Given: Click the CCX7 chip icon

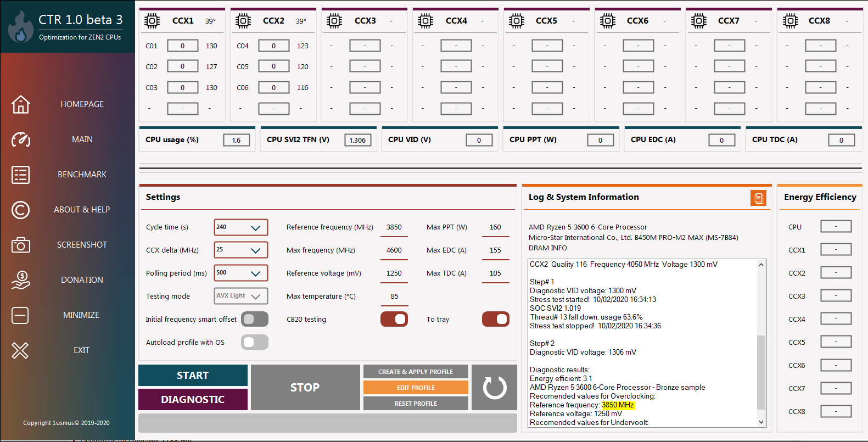Looking at the screenshot, I should pyautogui.click(x=699, y=21).
